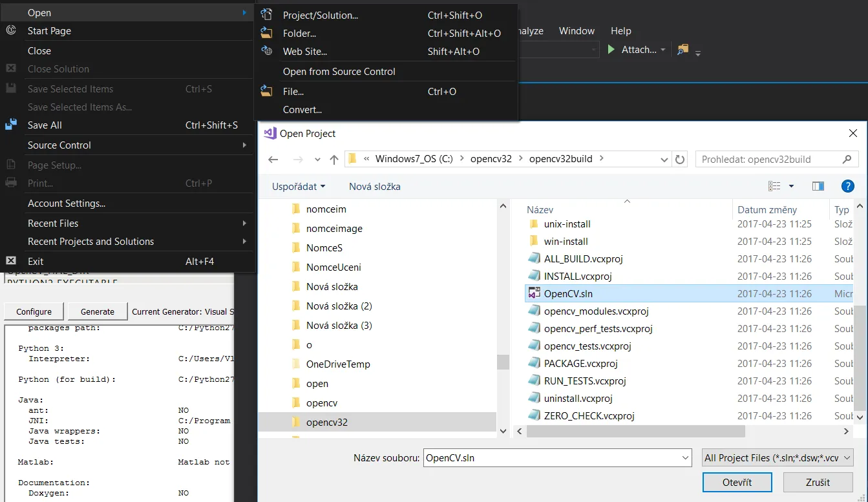This screenshot has width=868, height=502.
Task: Select opencv_modules.vcxproj file
Action: (x=596, y=311)
